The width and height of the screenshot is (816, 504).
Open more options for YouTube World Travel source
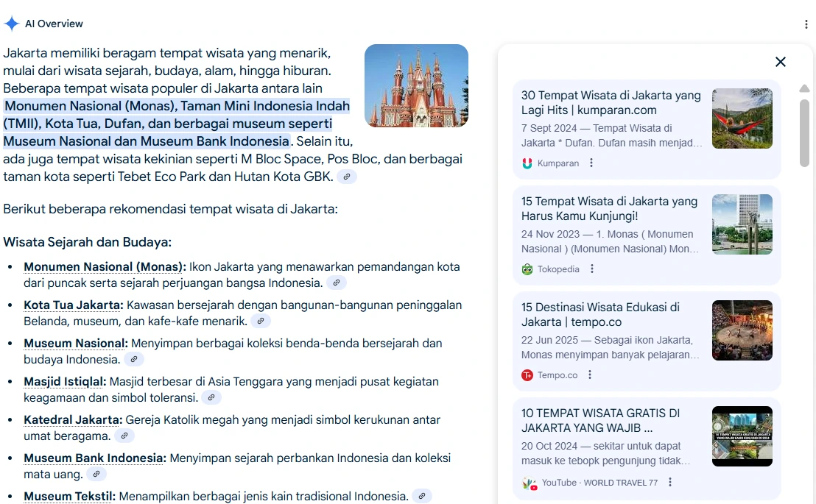(670, 482)
